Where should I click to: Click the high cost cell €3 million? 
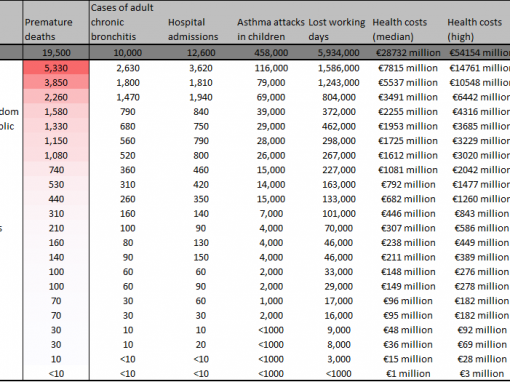pyautogui.click(x=482, y=374)
